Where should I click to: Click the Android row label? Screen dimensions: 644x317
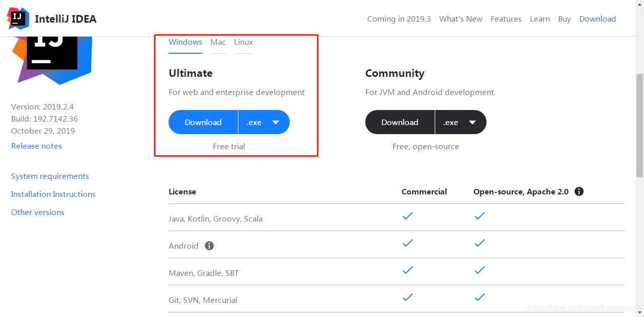click(184, 246)
